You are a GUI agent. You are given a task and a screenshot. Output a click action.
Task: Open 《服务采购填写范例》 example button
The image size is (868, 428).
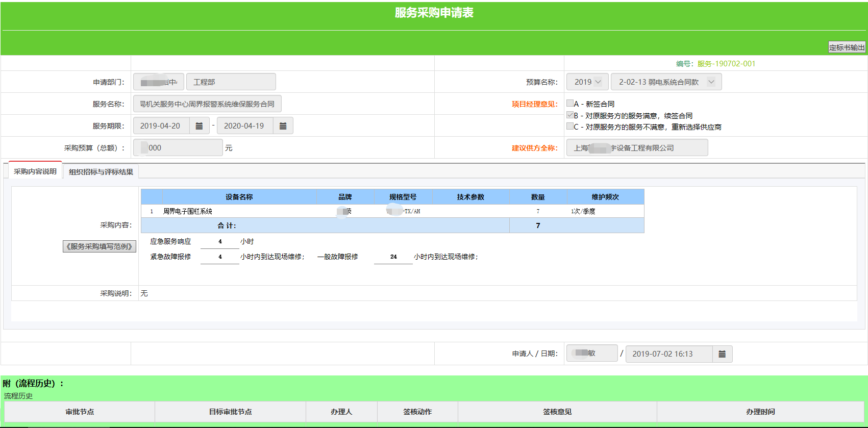100,246
